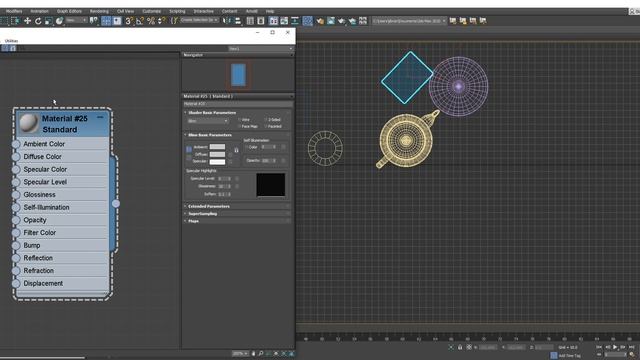Select the Rotate tool in main toolbar
Viewport: 640px width, 360px height.
(38, 20)
